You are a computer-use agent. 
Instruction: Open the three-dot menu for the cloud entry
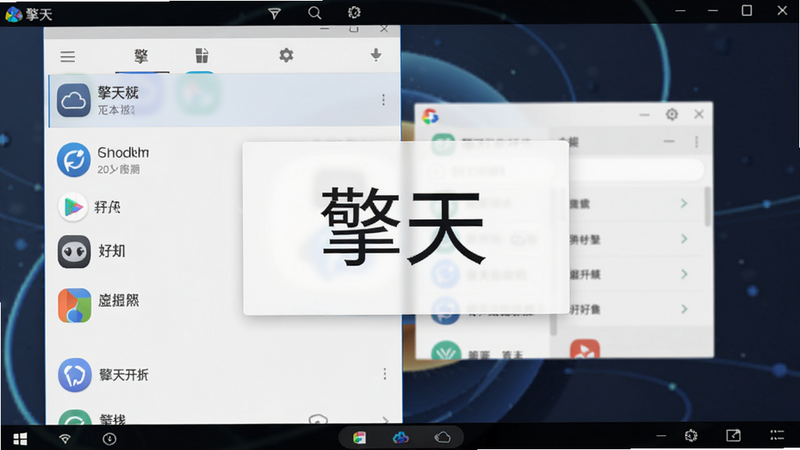(x=383, y=100)
